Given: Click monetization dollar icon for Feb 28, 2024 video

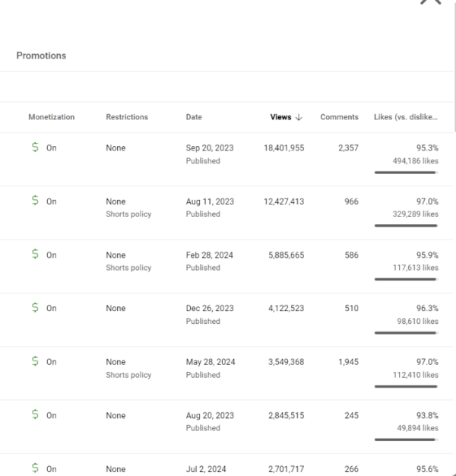Looking at the screenshot, I should (35, 255).
